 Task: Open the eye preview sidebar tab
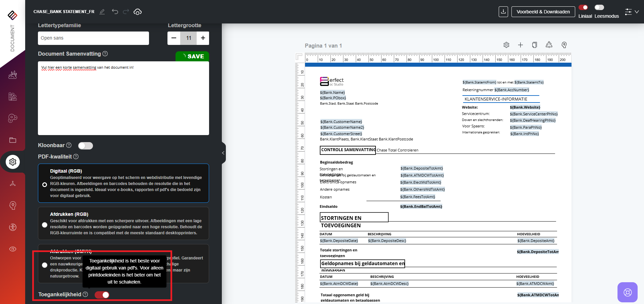tap(13, 249)
